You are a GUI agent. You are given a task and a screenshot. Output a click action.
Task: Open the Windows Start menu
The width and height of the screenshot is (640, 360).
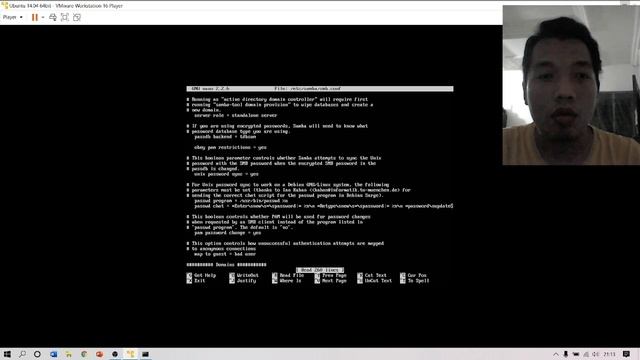(x=7, y=354)
